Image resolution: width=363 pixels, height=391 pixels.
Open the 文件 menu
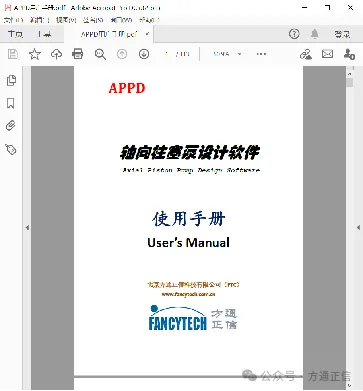point(13,20)
